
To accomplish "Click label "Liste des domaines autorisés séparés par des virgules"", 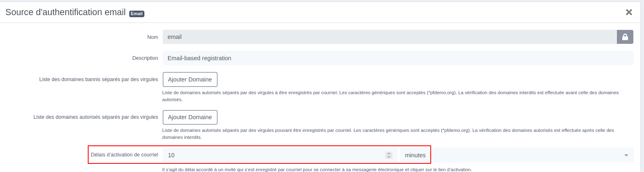I will click(96, 117).
